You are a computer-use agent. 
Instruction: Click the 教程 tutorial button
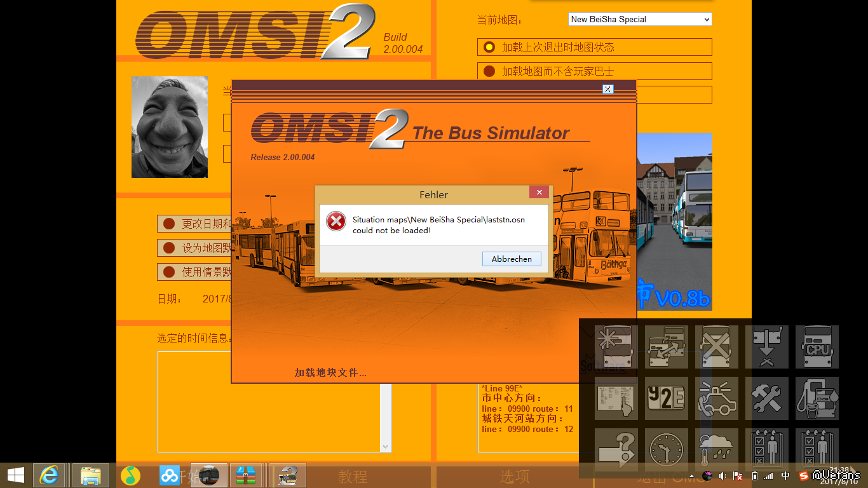(x=353, y=477)
